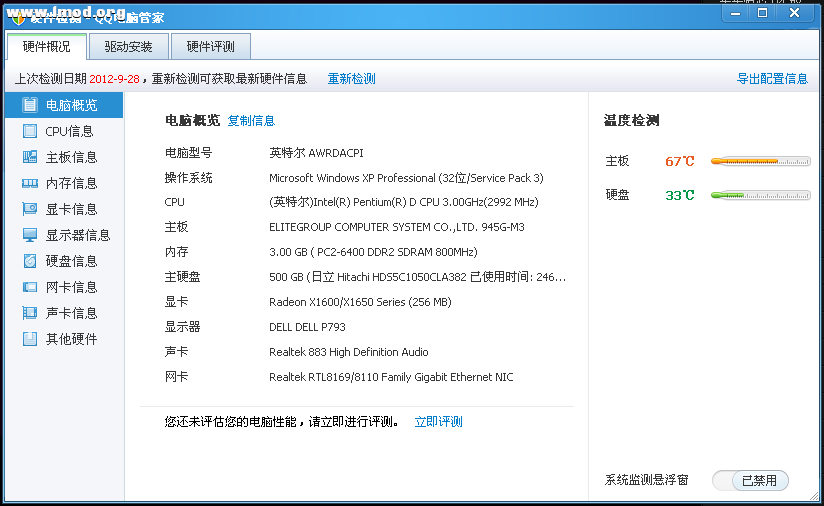Click the 33℃ hard disk temperature value

point(680,195)
